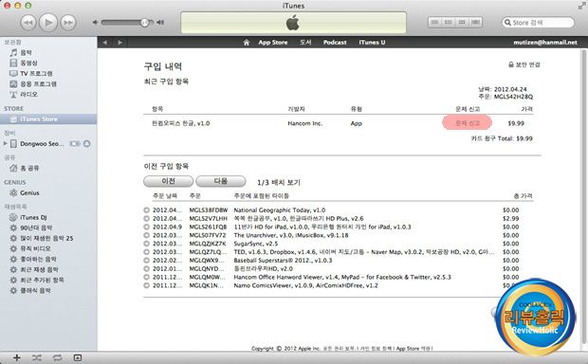Open the 도서 tab
Screen dimensions: 588x364
click(x=305, y=43)
